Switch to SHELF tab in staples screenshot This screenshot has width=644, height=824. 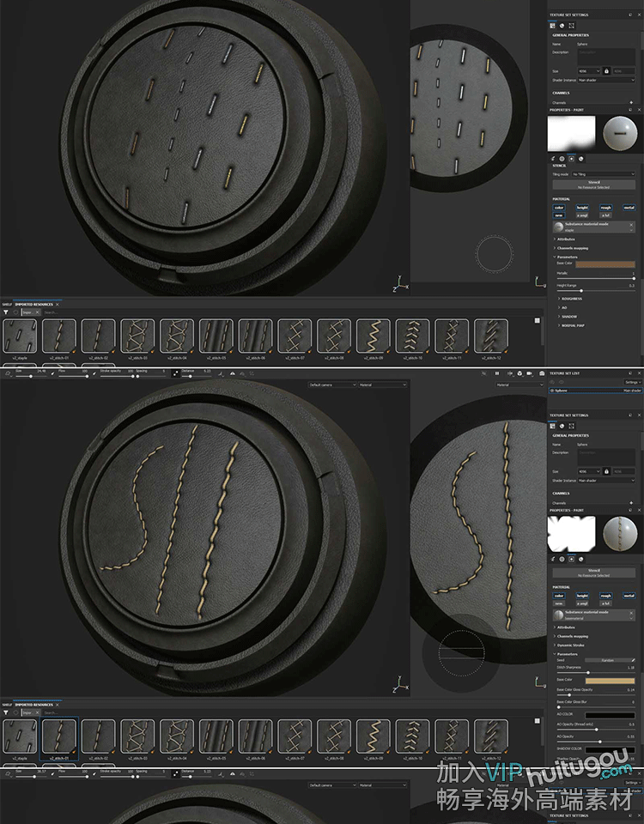(7, 304)
